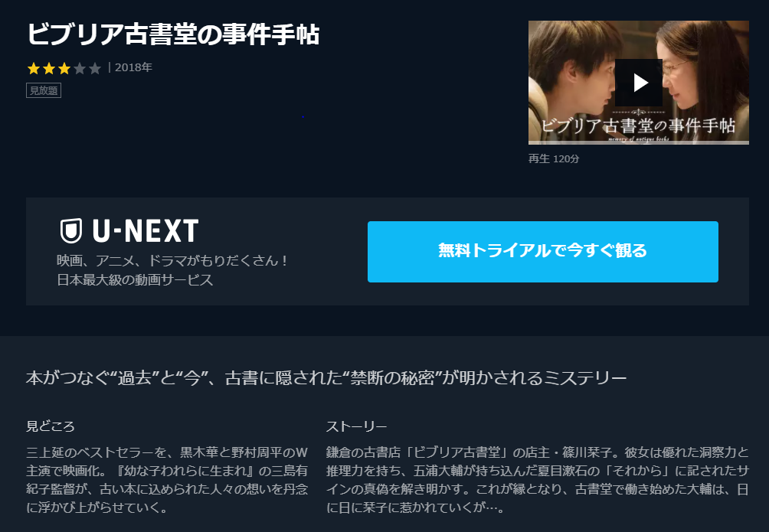Click the 日本最大級の動画サービス tagline text
Screen dimensions: 769x532
(135, 279)
